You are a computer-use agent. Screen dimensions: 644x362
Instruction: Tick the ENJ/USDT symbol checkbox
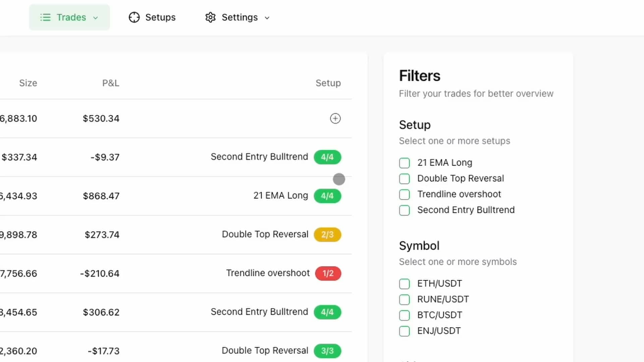coord(405,331)
